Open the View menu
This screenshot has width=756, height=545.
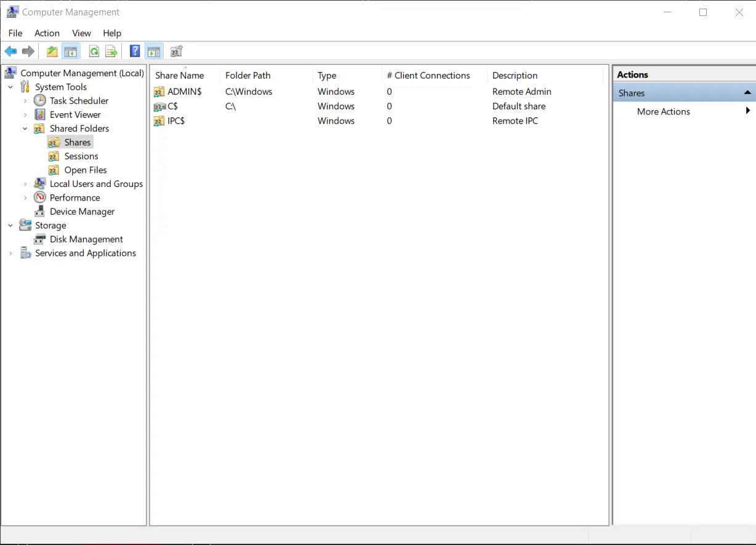click(x=81, y=33)
